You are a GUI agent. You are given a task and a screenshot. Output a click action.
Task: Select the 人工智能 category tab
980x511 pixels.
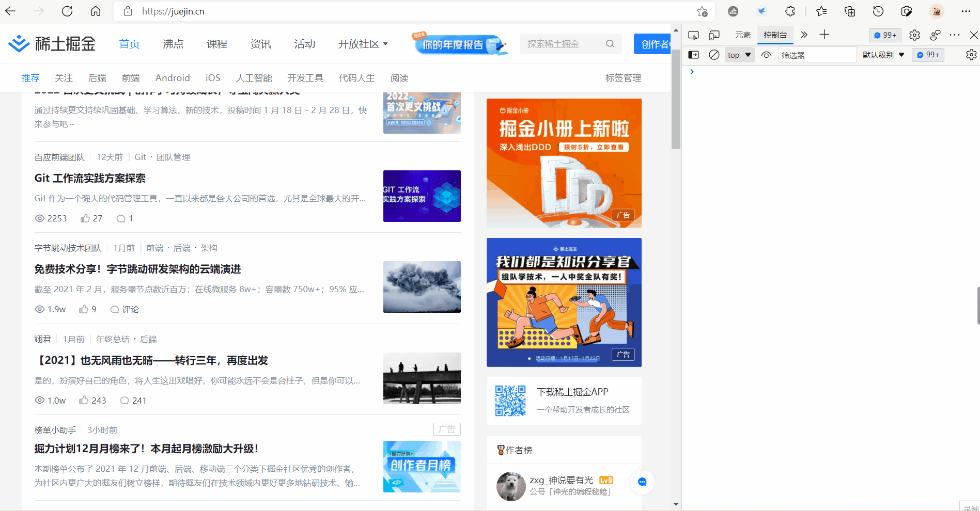click(254, 78)
